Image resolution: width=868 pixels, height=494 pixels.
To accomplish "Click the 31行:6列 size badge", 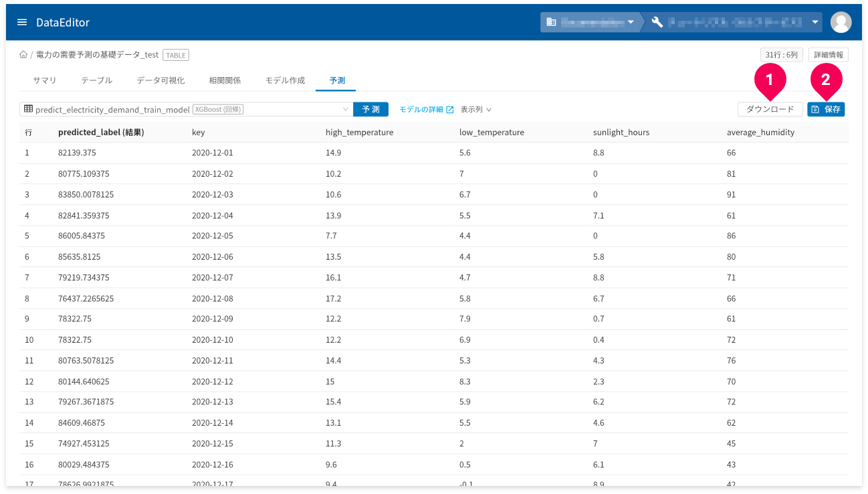I will [x=781, y=55].
